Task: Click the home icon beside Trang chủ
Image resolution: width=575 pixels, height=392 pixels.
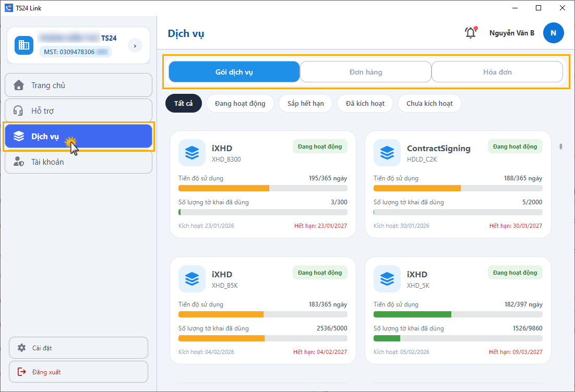Action: click(x=19, y=85)
